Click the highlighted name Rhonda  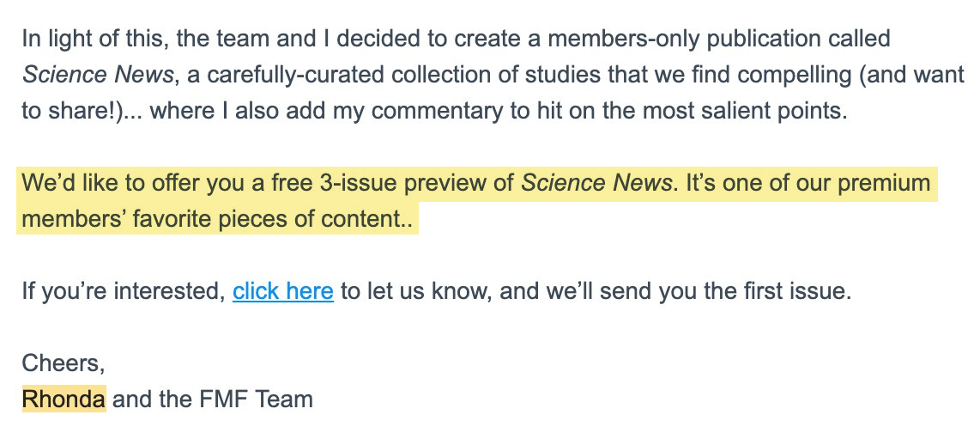[x=64, y=399]
